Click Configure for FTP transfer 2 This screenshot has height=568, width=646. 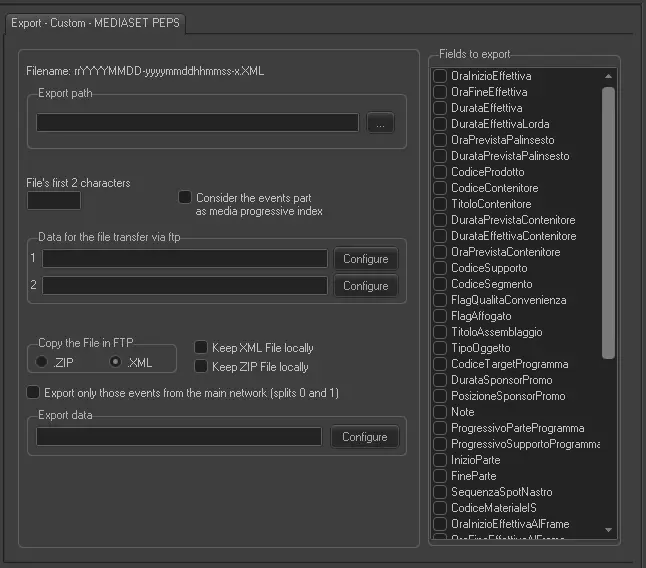coord(365,286)
